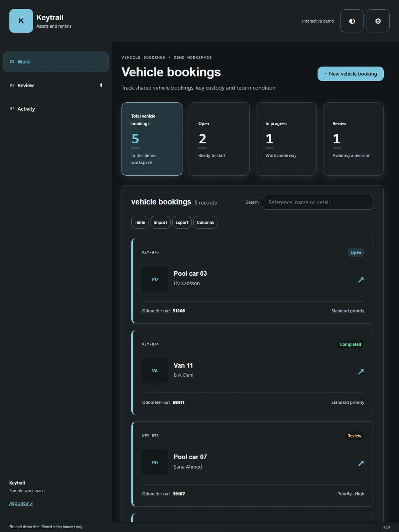Switch to Table view
399x532 pixels.
coord(140,222)
